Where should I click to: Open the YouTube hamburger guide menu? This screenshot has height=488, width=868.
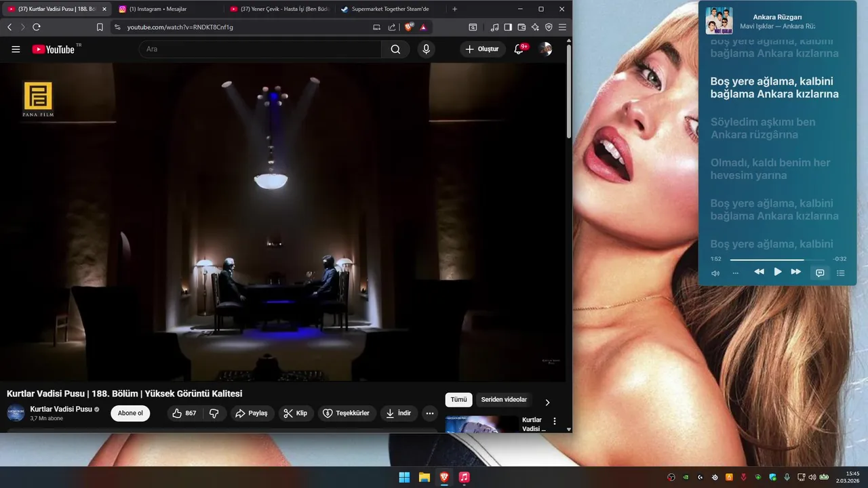pyautogui.click(x=16, y=49)
